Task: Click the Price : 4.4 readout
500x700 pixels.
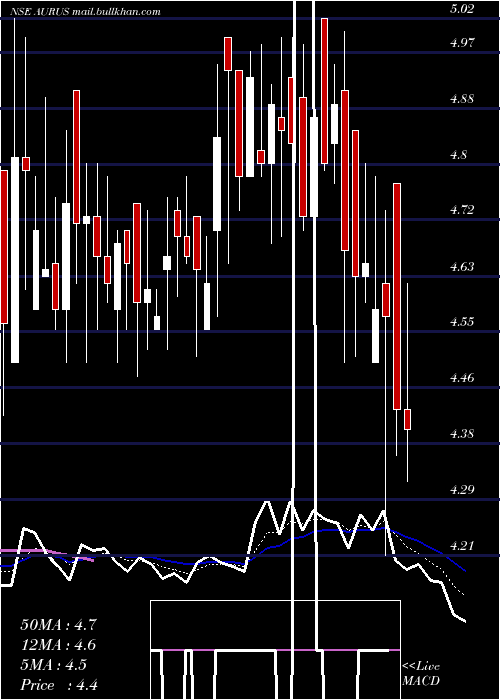Action: pos(59,685)
